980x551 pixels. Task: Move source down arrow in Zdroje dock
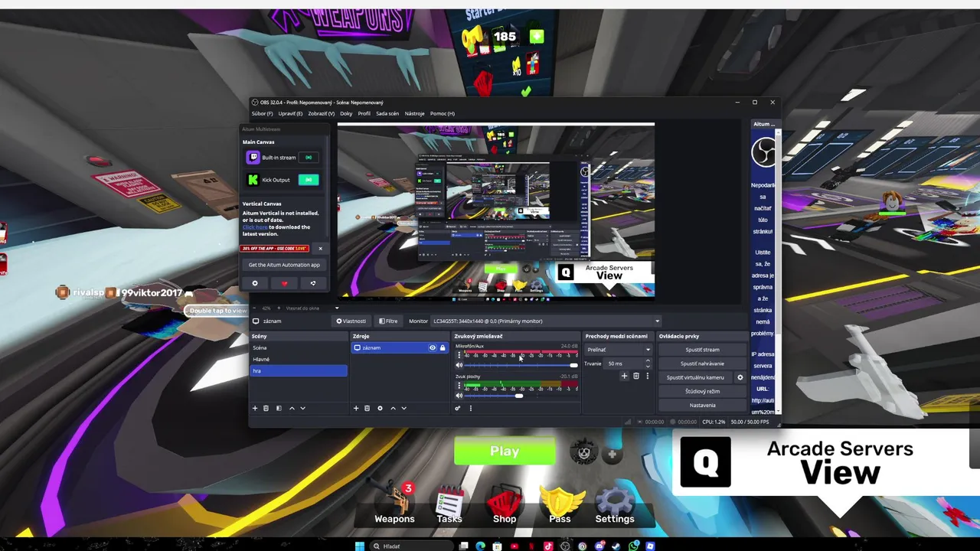pyautogui.click(x=403, y=408)
